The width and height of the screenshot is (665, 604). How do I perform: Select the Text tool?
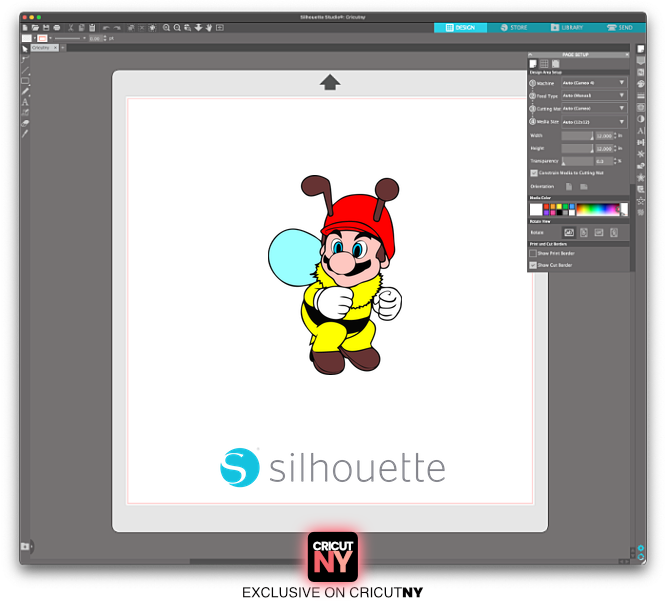(25, 102)
